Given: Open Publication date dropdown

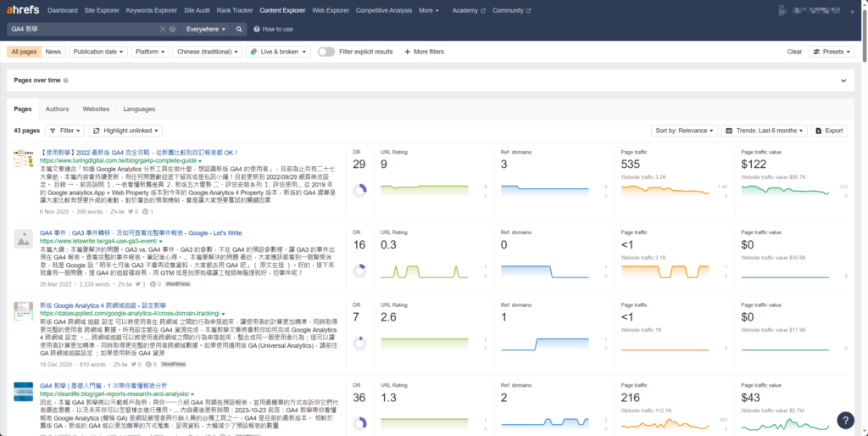Looking at the screenshot, I should (98, 52).
